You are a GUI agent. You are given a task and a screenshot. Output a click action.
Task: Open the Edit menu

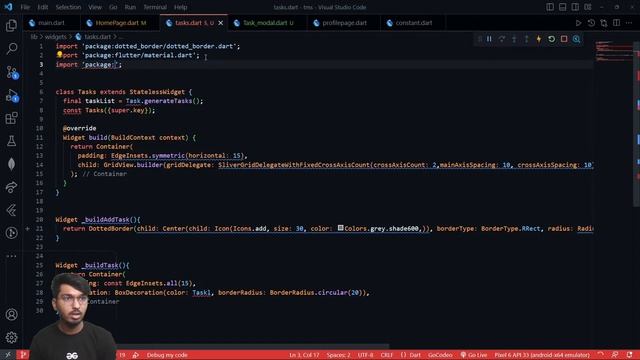pyautogui.click(x=42, y=7)
